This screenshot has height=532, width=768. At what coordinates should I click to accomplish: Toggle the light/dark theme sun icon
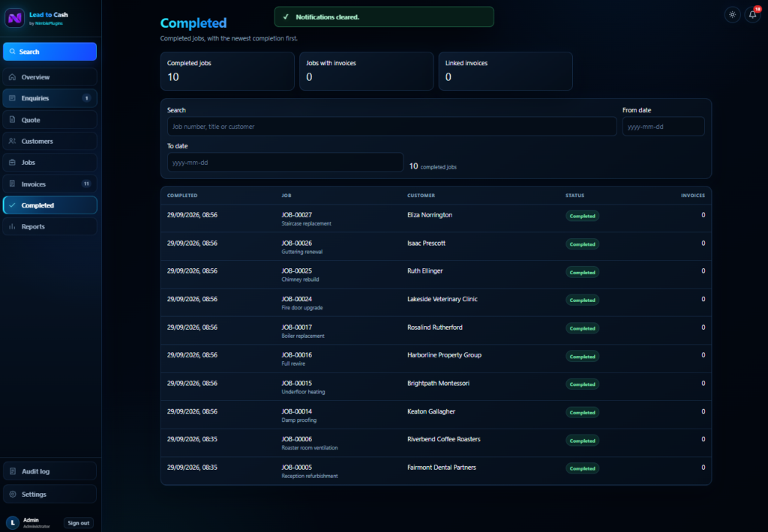732,15
